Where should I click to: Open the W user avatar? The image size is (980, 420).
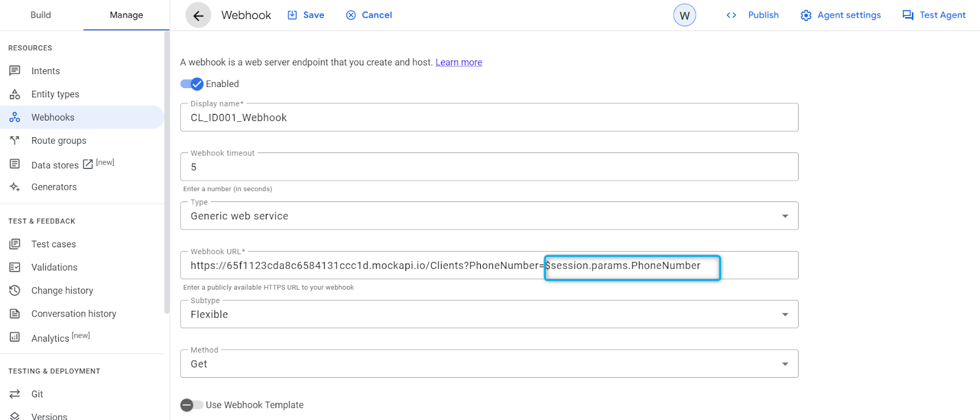(685, 15)
